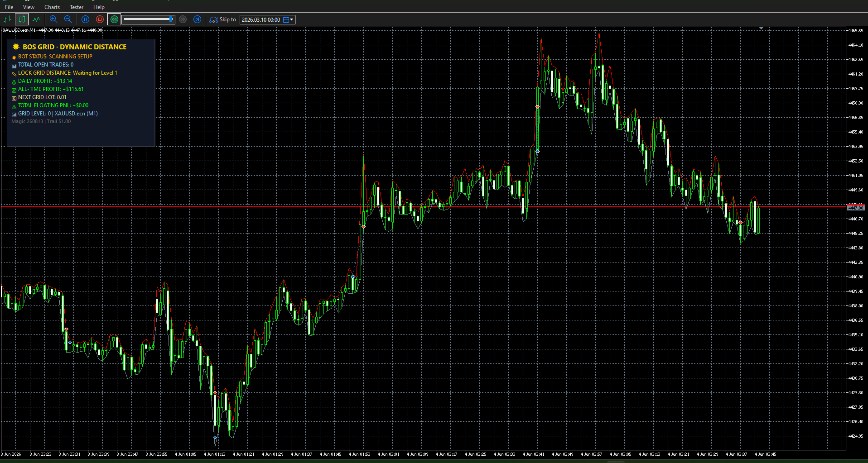The height and width of the screenshot is (463, 868).
Task: Zoom out of the chart
Action: coord(68,19)
